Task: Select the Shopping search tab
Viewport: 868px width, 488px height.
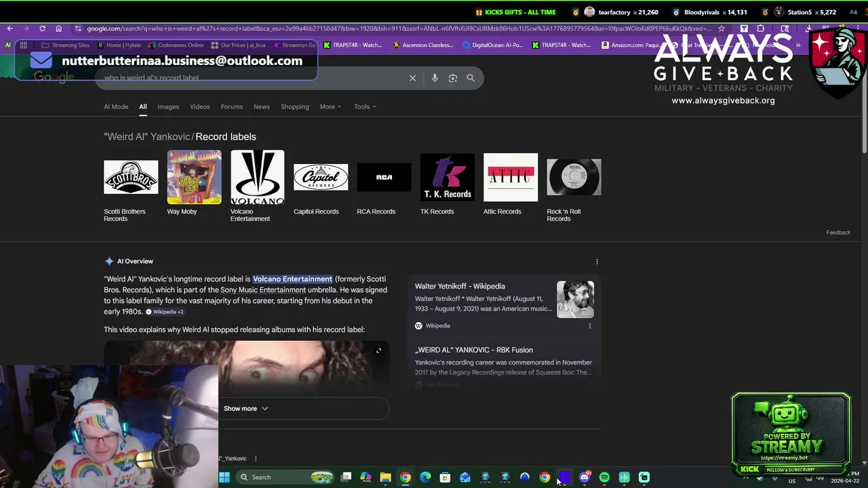Action: pos(295,107)
